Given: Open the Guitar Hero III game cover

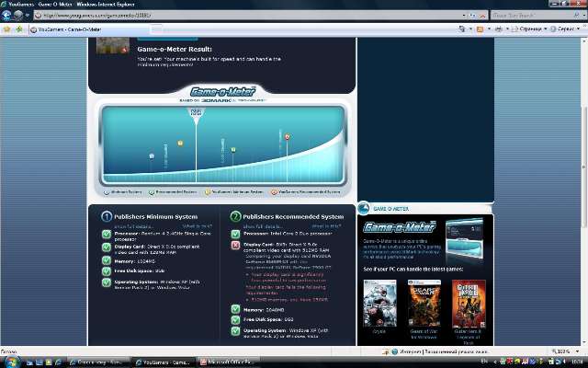Looking at the screenshot, I should [469, 304].
